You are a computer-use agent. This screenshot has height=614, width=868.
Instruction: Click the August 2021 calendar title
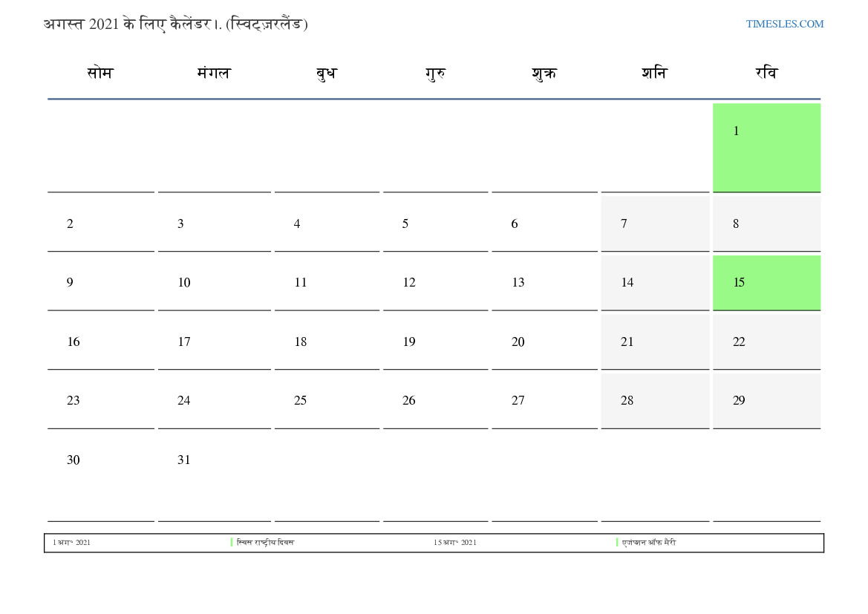175,24
